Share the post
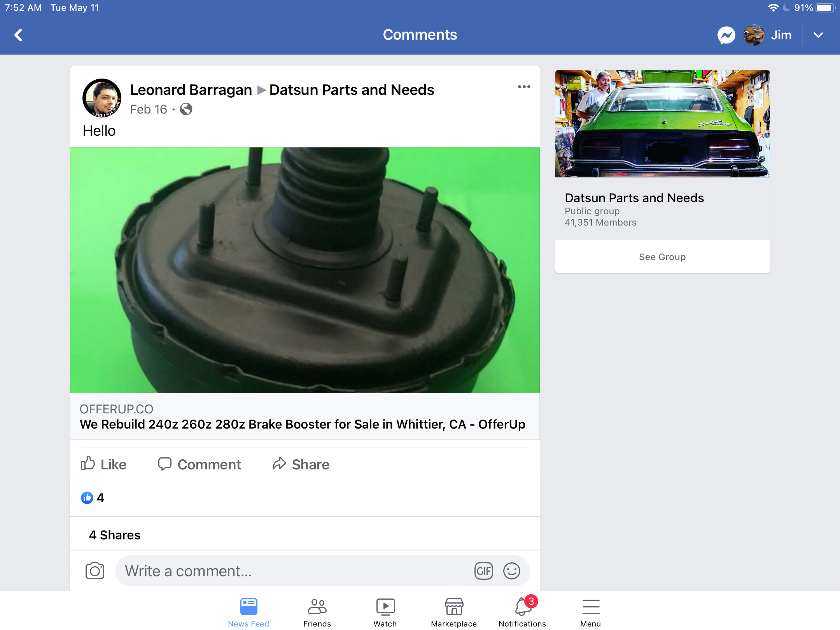840x630 pixels. 301,464
